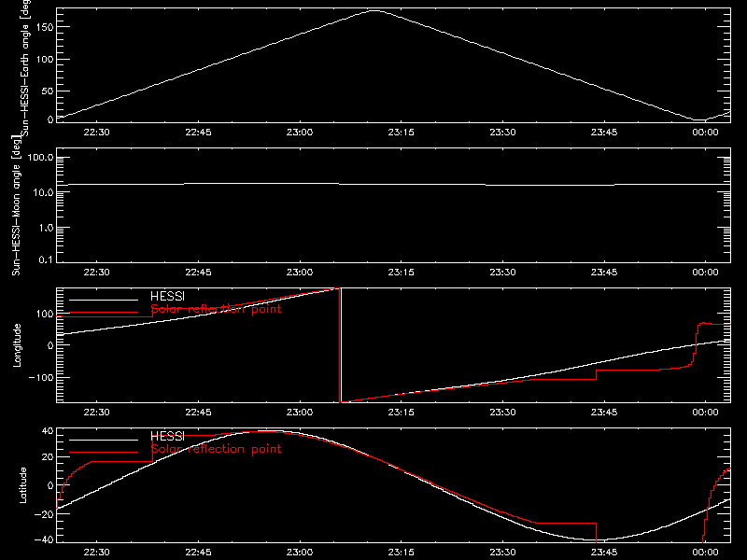Click the 150 tick on Earth angle axis
The image size is (747, 560).
coord(44,27)
